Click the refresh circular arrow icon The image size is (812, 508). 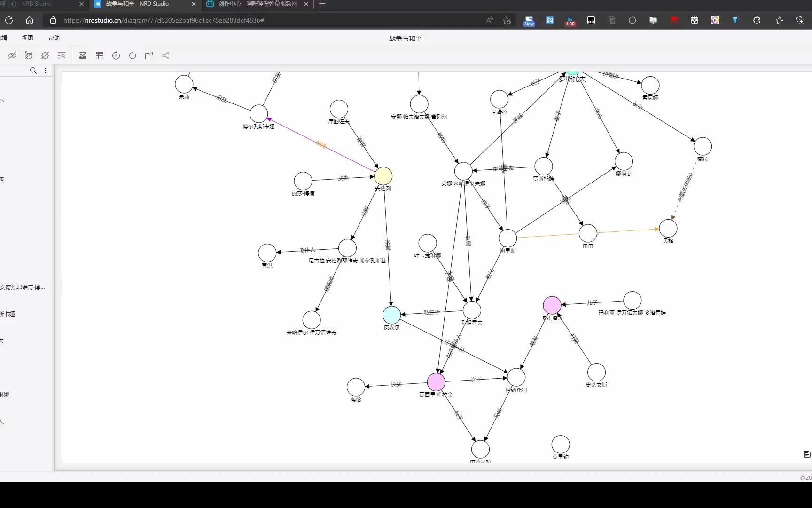tap(133, 56)
